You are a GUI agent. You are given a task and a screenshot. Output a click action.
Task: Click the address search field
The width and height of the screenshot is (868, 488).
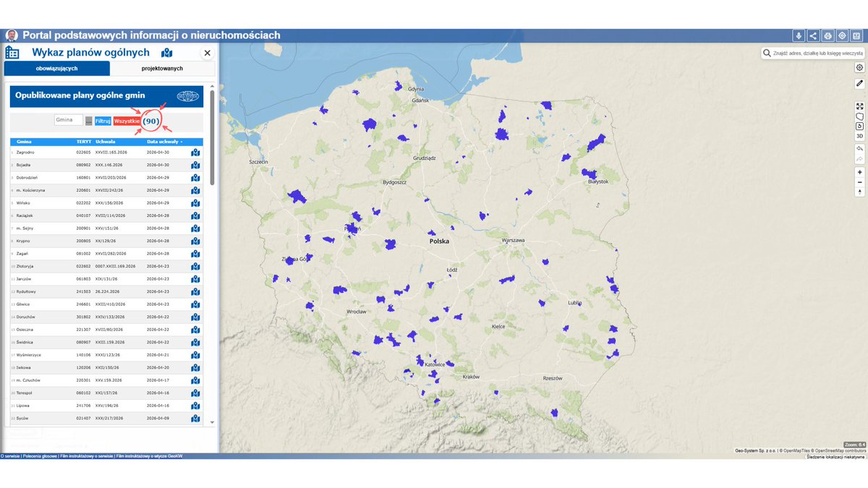(818, 53)
